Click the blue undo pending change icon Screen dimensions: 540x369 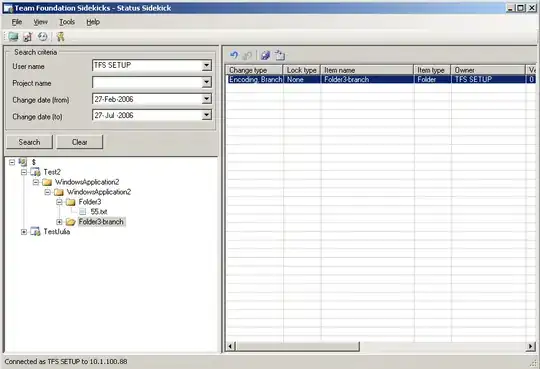[x=234, y=55]
